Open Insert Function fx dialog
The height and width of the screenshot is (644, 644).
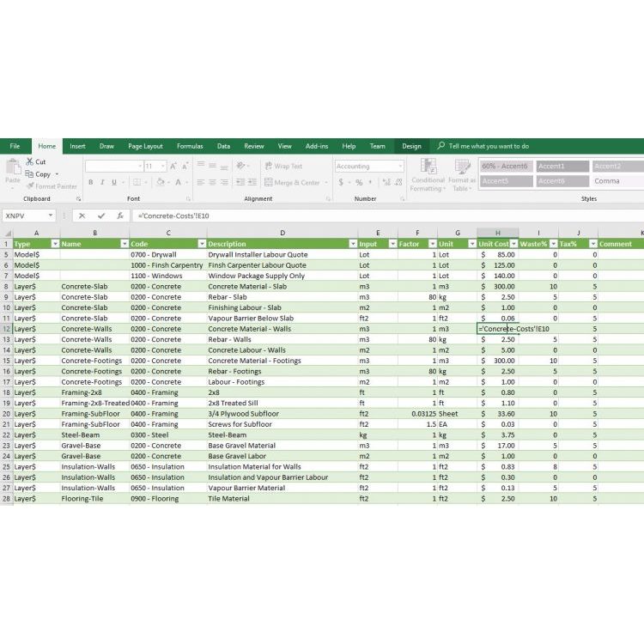120,216
